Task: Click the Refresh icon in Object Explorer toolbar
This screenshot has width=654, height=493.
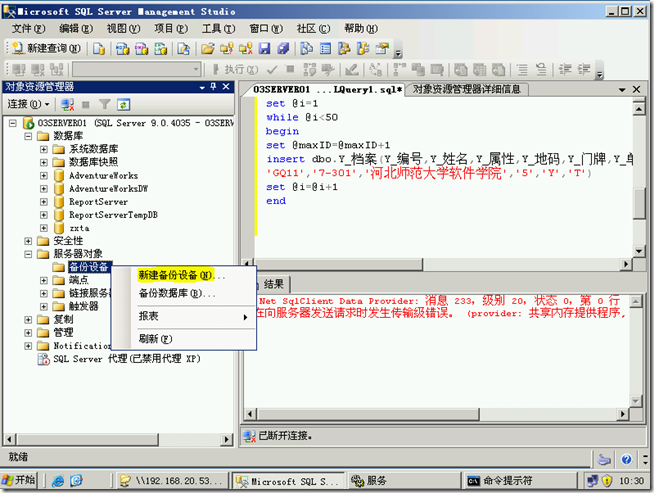Action: tap(123, 104)
